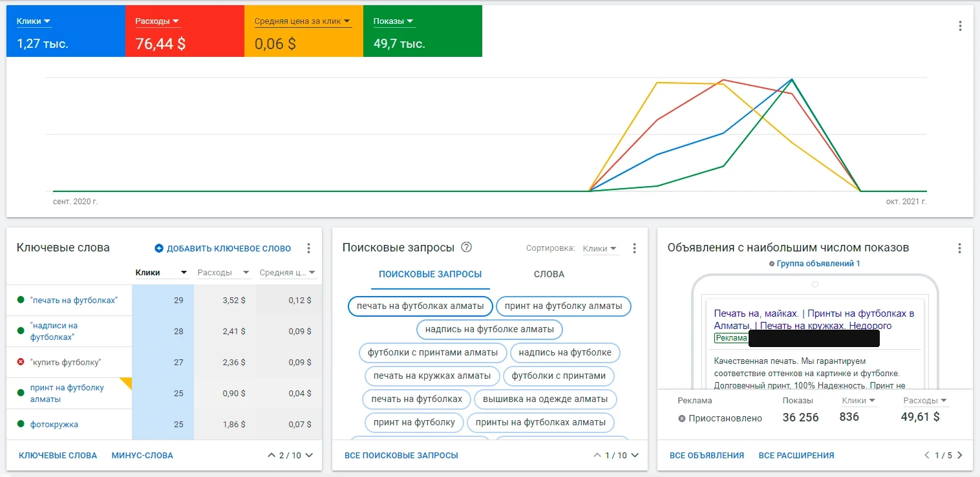Image resolution: width=980 pixels, height=477 pixels.
Task: Open three-dot menu in Ключевые слова card
Action: 309,248
